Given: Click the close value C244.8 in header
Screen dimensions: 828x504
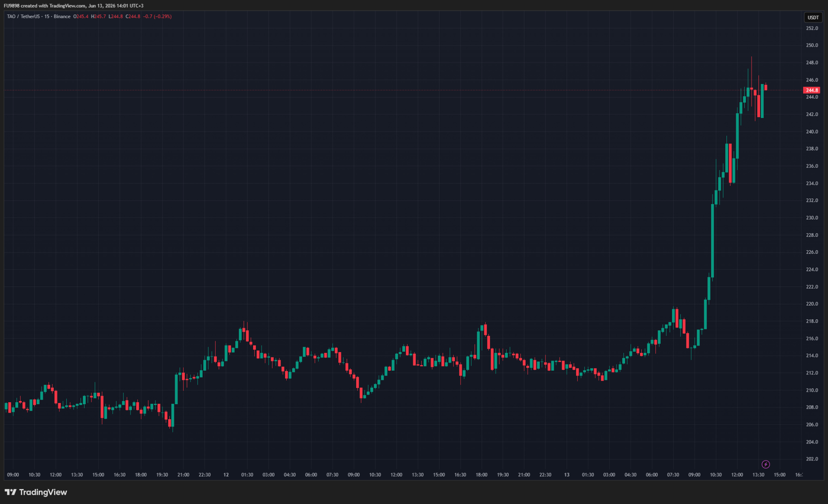Looking at the screenshot, I should click(x=133, y=17).
